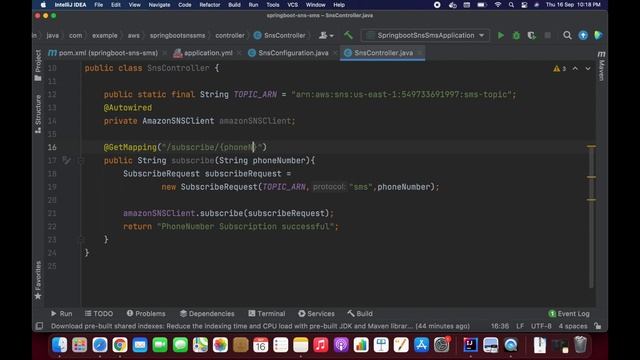Image resolution: width=640 pixels, height=360 pixels.
Task: Toggle the read-only lock icon
Action: 598,326
